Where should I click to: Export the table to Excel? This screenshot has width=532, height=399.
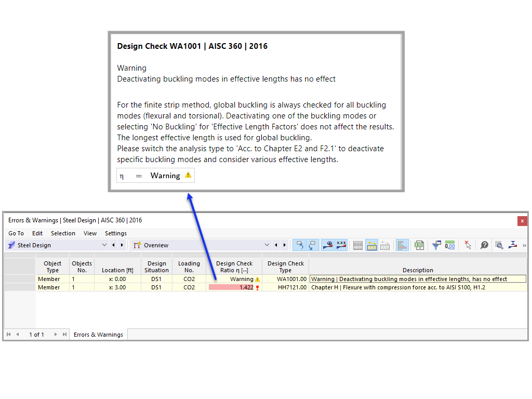click(419, 245)
